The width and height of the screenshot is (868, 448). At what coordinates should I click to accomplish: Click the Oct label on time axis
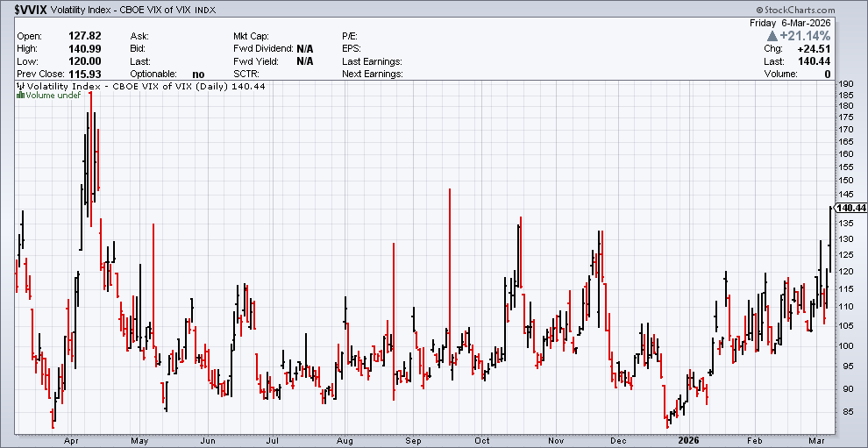point(482,441)
